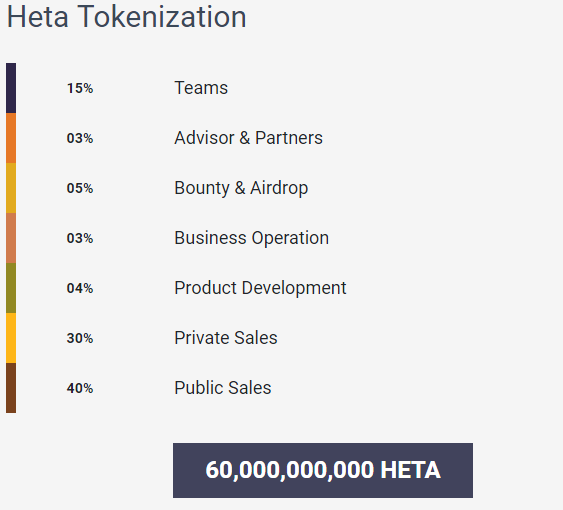The width and height of the screenshot is (563, 510).
Task: Click the olive Product Development color segment
Action: pyautogui.click(x=11, y=288)
